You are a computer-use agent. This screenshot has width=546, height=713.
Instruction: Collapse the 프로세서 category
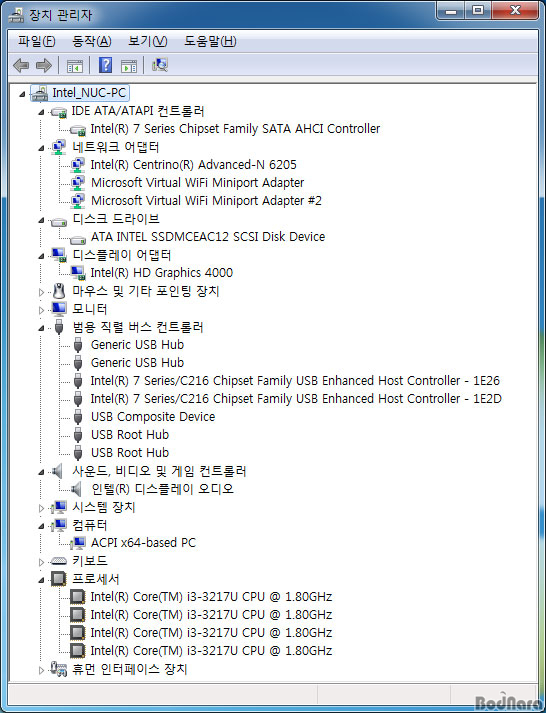(41, 580)
